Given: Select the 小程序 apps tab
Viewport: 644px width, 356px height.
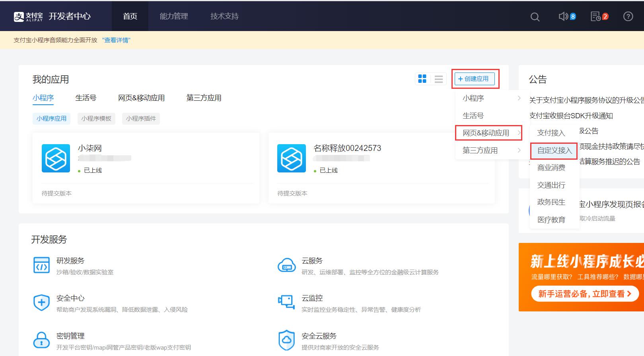Looking at the screenshot, I should point(43,98).
